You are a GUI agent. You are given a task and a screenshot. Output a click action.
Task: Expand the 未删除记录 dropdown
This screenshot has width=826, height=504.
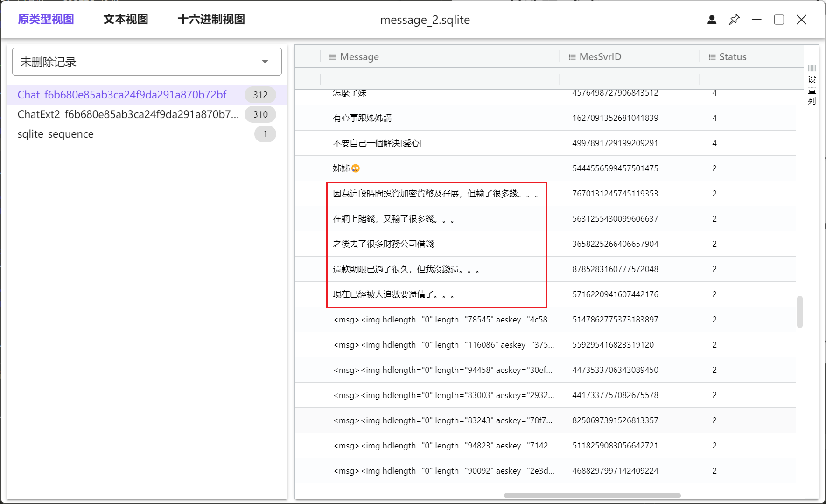[x=265, y=62]
